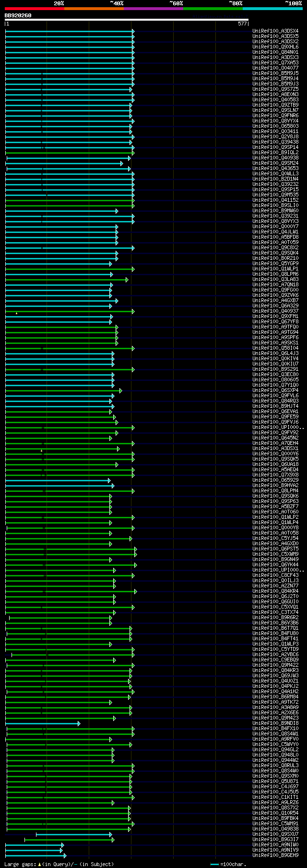Open hit UniRef100_Q84N01
The height and width of the screenshot is (868, 307).
tap(275, 52)
